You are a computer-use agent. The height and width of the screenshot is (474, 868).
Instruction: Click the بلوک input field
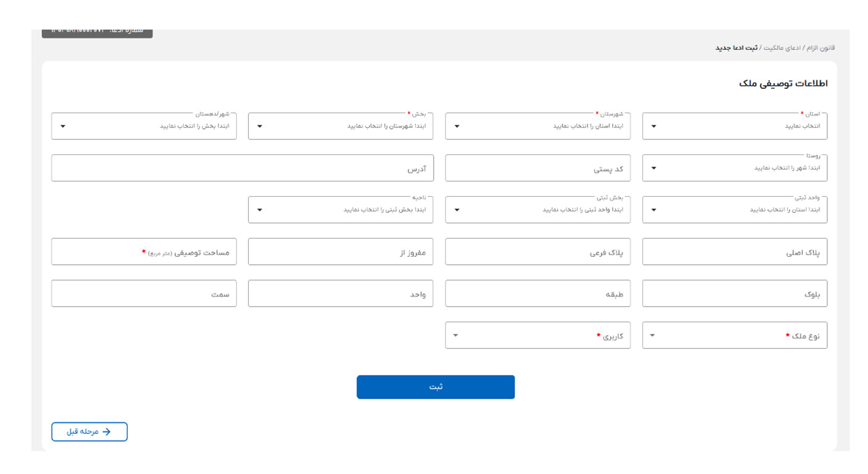pos(735,294)
